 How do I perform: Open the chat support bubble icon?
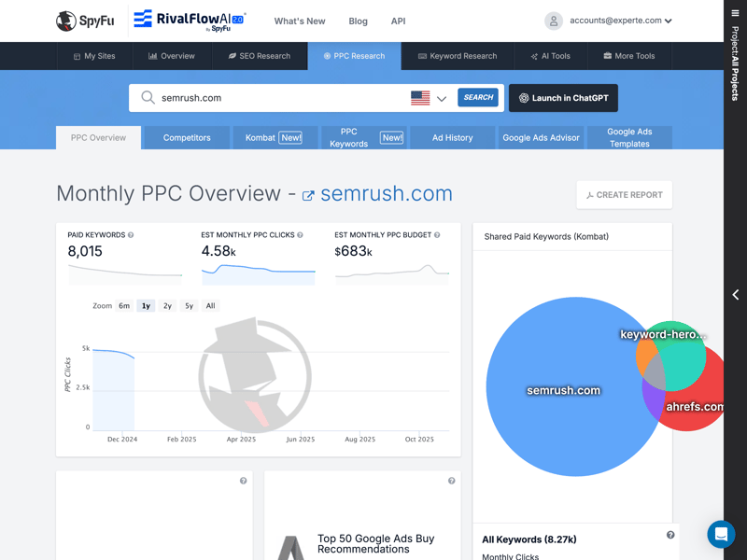(720, 534)
